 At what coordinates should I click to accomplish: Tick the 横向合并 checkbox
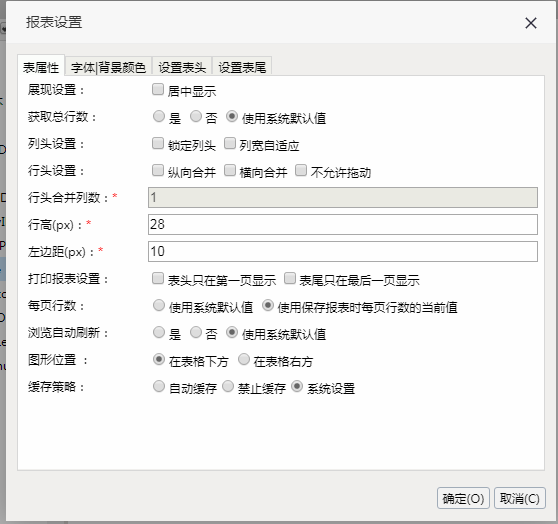coord(230,170)
